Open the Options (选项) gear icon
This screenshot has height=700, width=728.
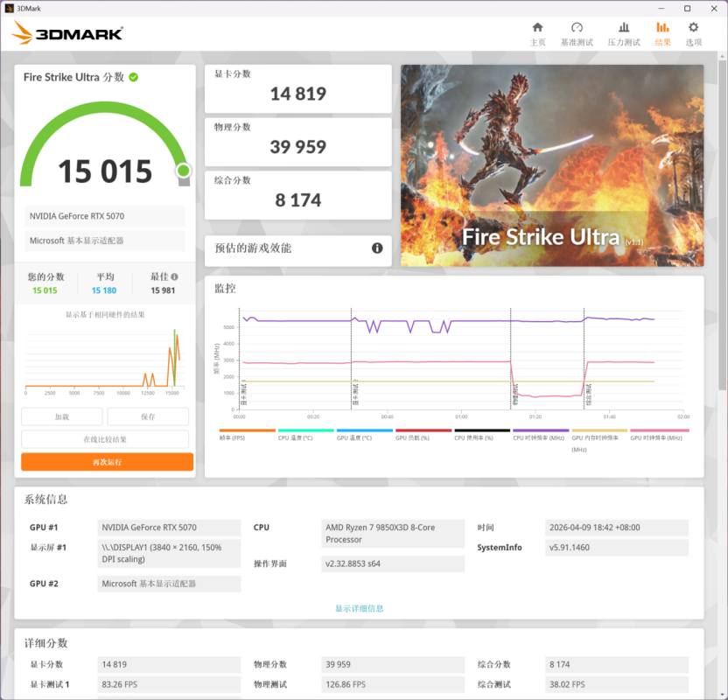693,28
